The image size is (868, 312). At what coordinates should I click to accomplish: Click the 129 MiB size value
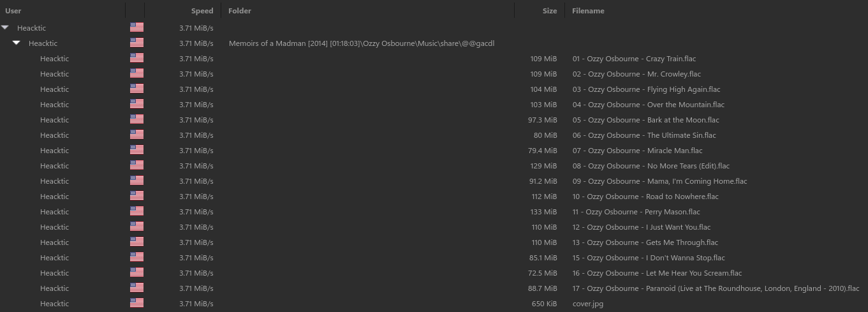tap(543, 166)
